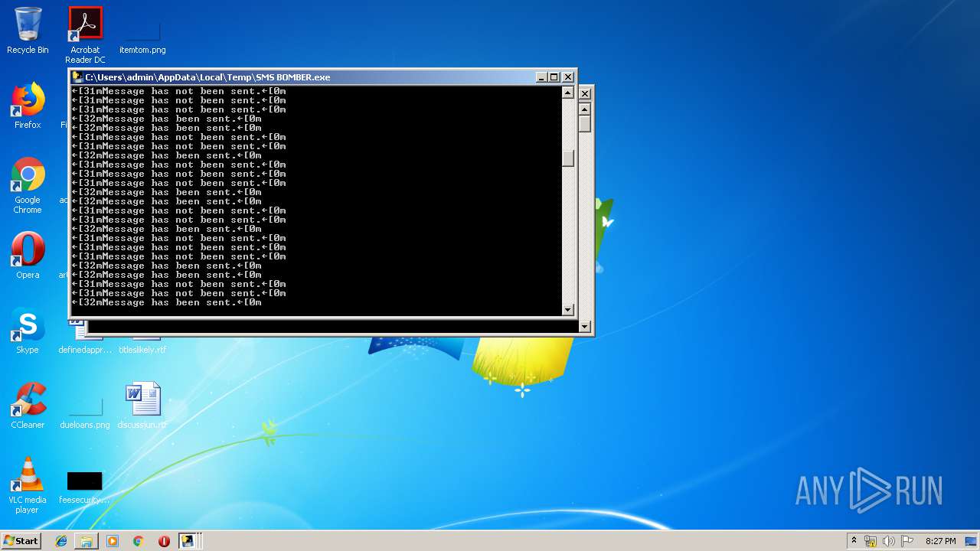Click the background console scrollbar down arrow
Viewport: 980px width, 551px height.
pos(585,327)
